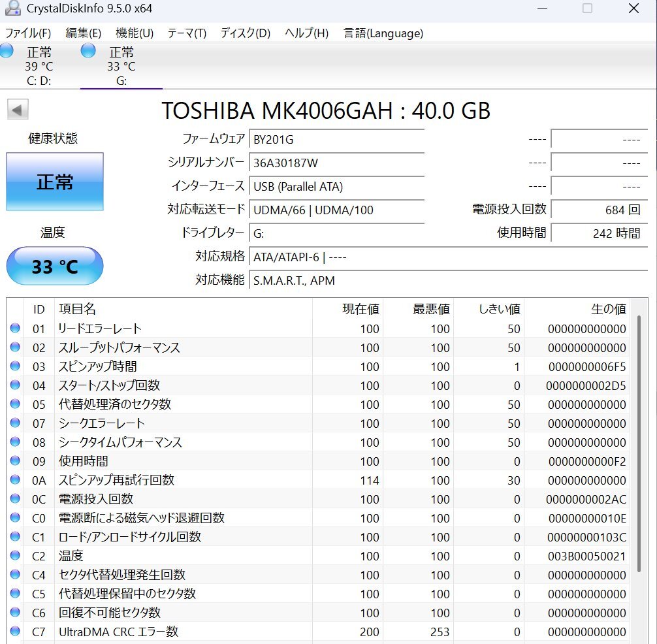
Task: Open the ファイル(F) menu
Action: pyautogui.click(x=28, y=33)
